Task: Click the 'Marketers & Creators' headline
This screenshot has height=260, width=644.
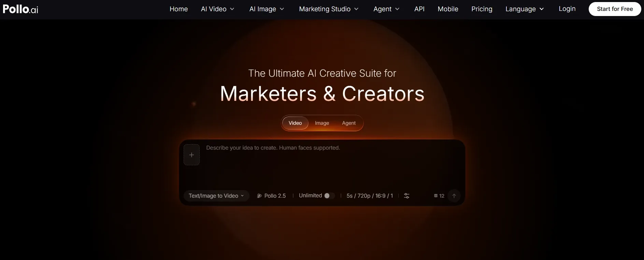Action: coord(322,93)
